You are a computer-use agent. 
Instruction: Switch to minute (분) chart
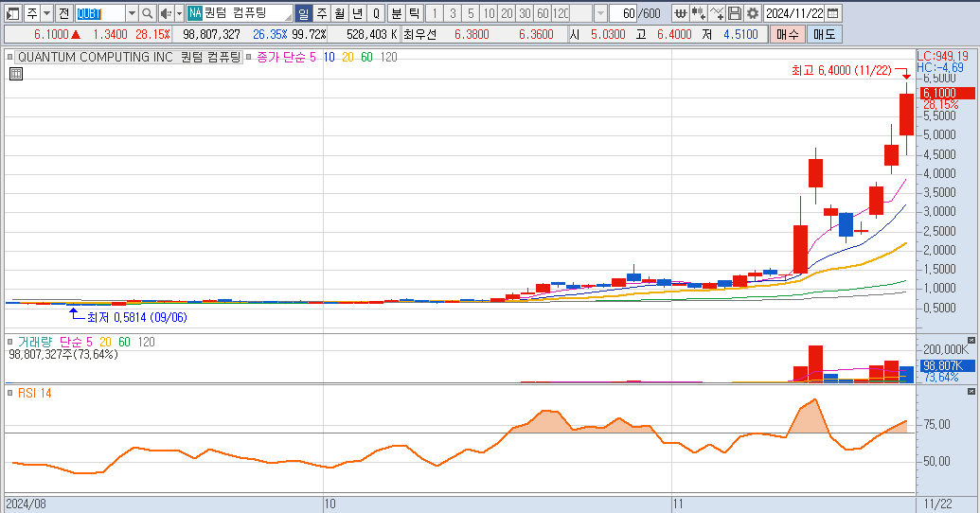pos(397,13)
